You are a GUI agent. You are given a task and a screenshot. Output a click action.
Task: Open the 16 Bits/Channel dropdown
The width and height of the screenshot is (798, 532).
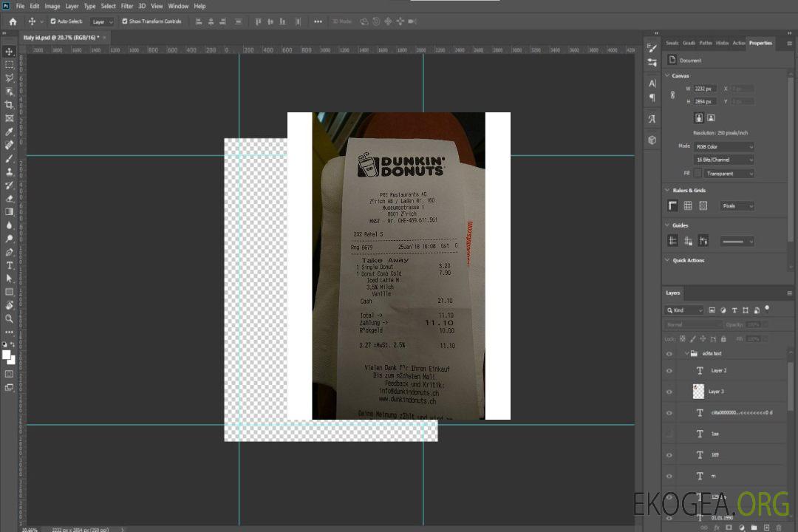(724, 160)
